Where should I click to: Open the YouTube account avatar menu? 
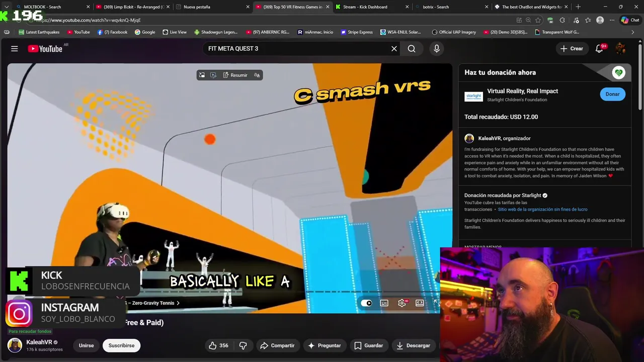(x=620, y=49)
